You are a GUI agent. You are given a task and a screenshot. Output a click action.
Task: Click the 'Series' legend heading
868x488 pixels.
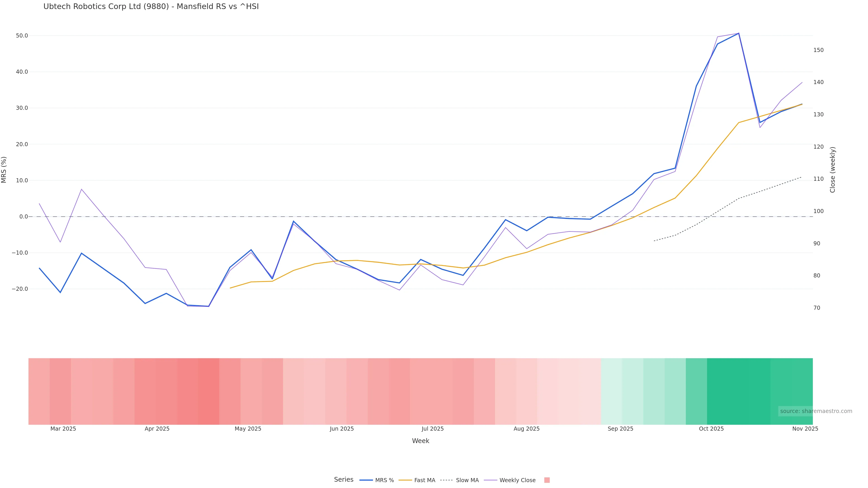click(343, 480)
